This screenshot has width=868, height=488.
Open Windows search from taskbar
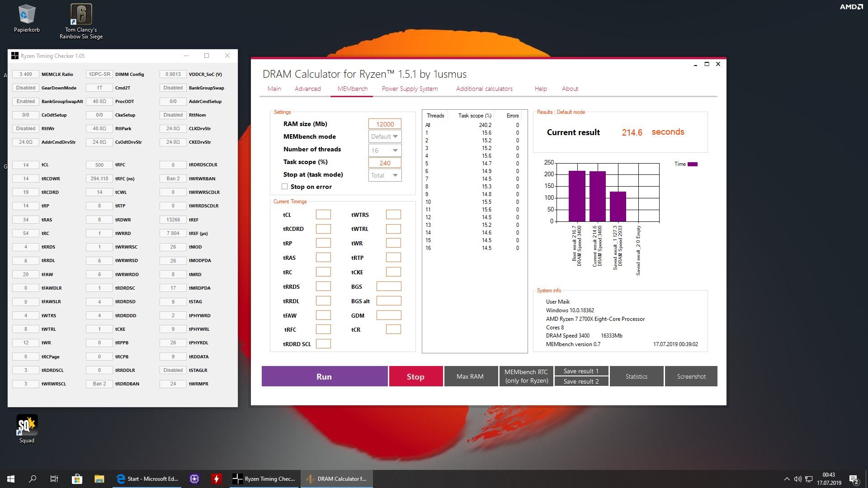click(x=33, y=479)
